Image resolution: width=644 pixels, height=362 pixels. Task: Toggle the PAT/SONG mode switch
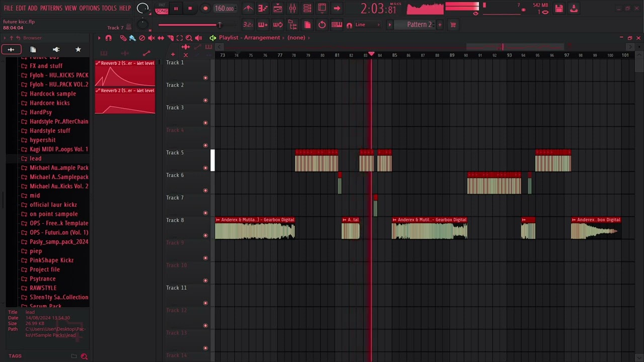(162, 9)
